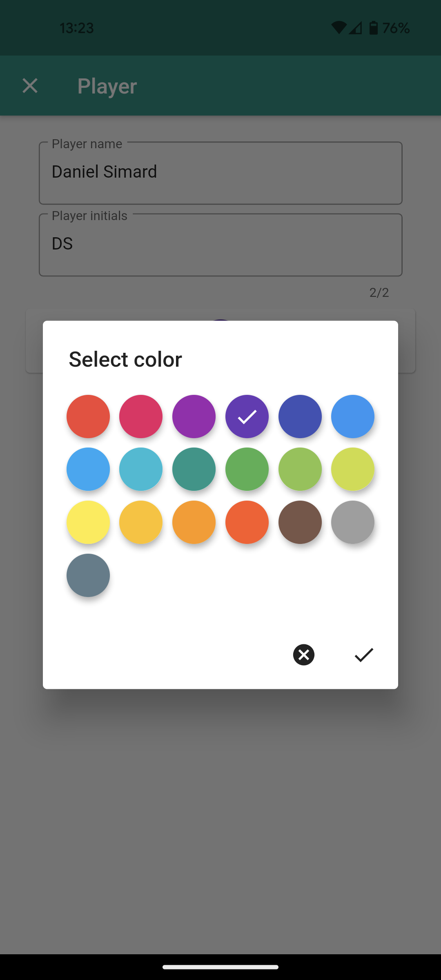Choose the cyan color swatch
The image size is (441, 980).
coord(141,469)
